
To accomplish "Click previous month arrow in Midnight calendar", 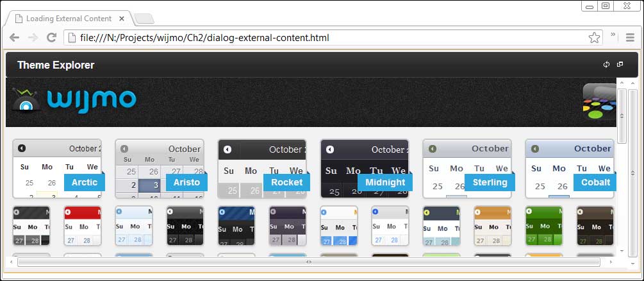I will [330, 149].
